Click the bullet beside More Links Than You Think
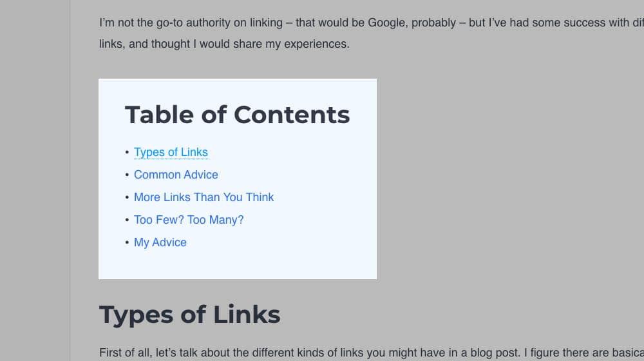This screenshot has height=361, width=644. (x=127, y=198)
